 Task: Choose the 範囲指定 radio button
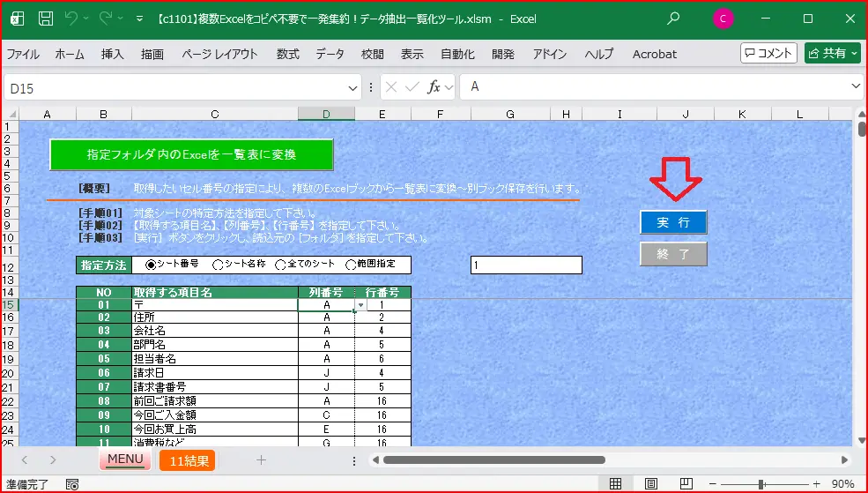(x=352, y=265)
